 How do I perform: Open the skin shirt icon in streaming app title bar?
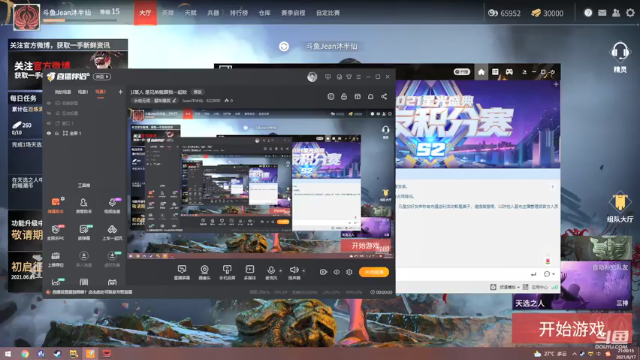click(x=349, y=77)
